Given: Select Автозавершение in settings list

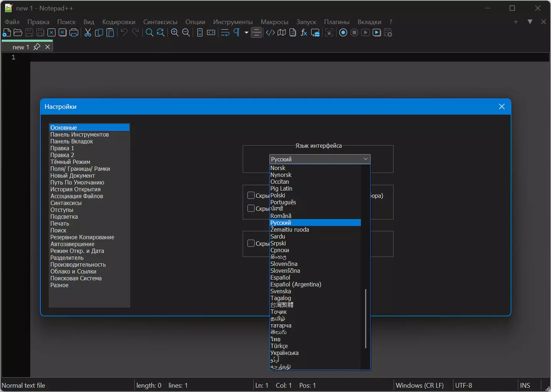Looking at the screenshot, I should tap(89, 244).
